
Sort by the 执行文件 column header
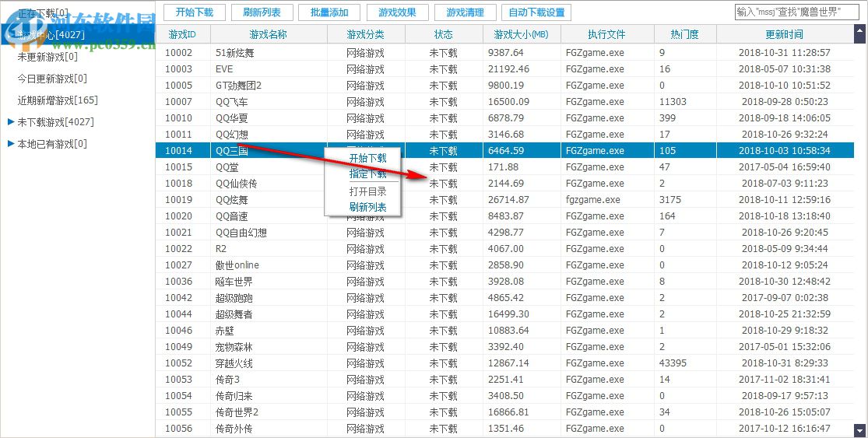607,34
